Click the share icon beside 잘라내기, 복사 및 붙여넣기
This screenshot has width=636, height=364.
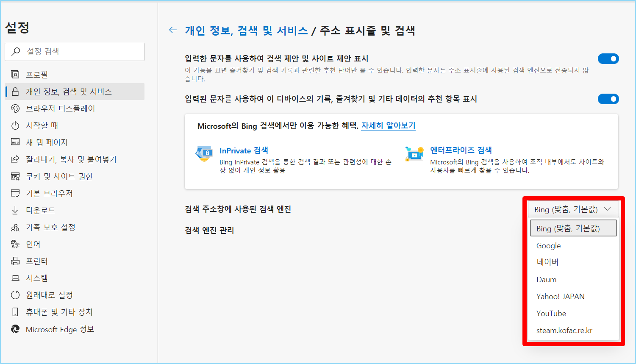click(15, 159)
